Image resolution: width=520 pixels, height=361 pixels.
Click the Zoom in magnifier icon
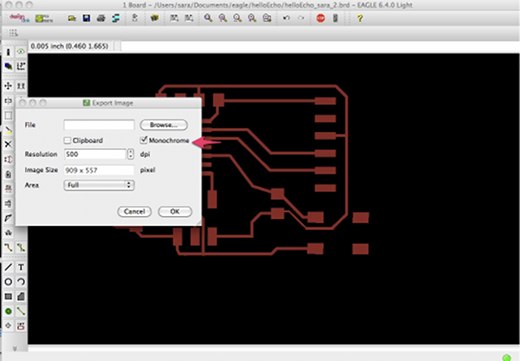[x=223, y=18]
